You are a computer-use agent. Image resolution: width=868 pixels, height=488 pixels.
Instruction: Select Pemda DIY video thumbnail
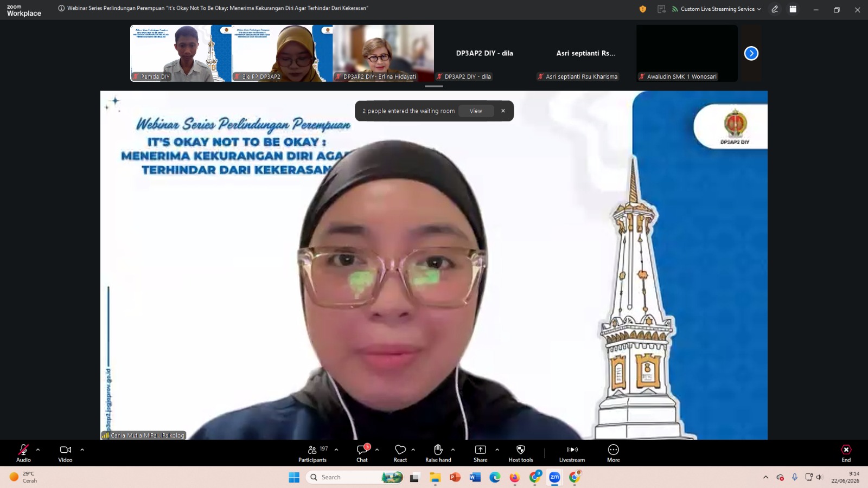pyautogui.click(x=181, y=53)
